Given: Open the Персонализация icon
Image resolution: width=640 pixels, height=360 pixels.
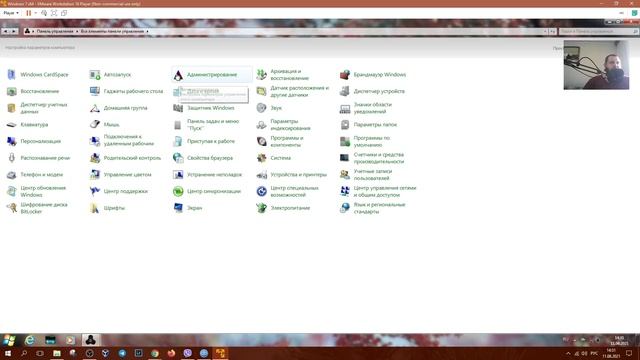Looking at the screenshot, I should pyautogui.click(x=11, y=141).
